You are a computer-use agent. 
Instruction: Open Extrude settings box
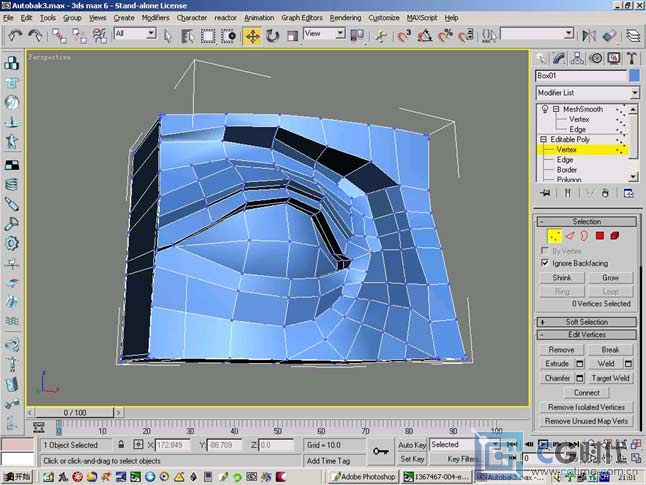579,364
